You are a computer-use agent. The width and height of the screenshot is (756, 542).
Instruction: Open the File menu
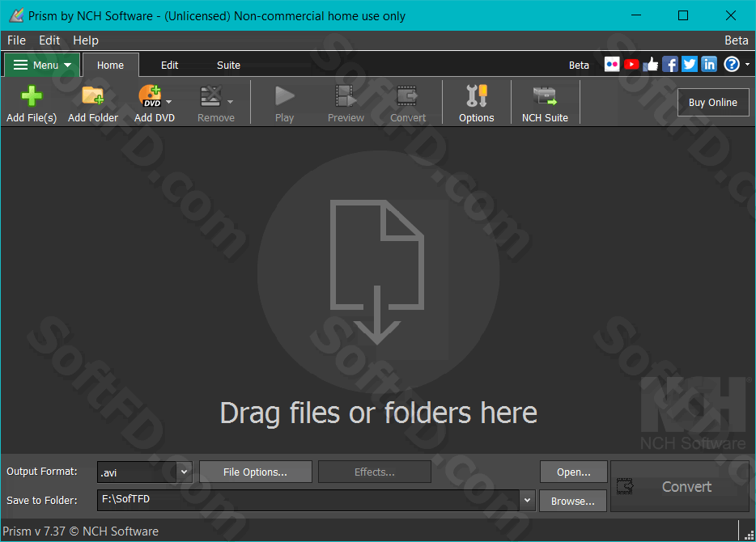pos(16,40)
